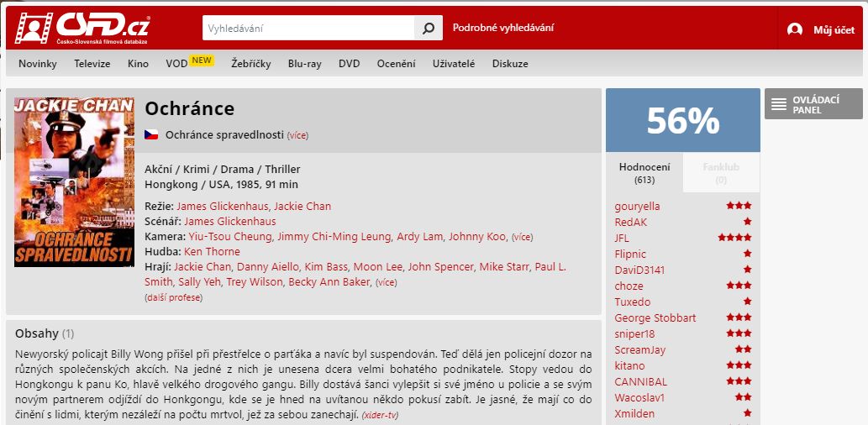Open Moon Lee actor link
The width and height of the screenshot is (868, 425).
coord(377,267)
